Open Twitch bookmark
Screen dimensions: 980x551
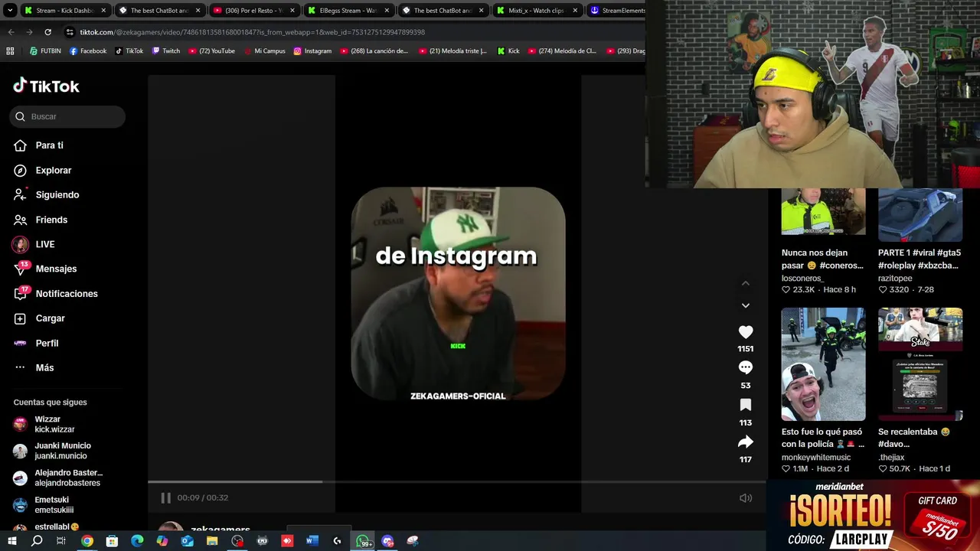166,51
